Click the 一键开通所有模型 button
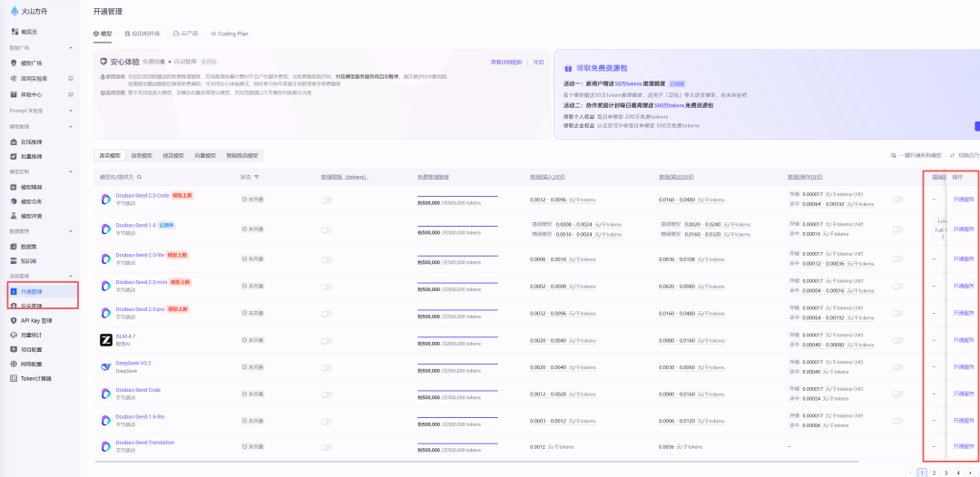This screenshot has width=980, height=477. [x=921, y=156]
